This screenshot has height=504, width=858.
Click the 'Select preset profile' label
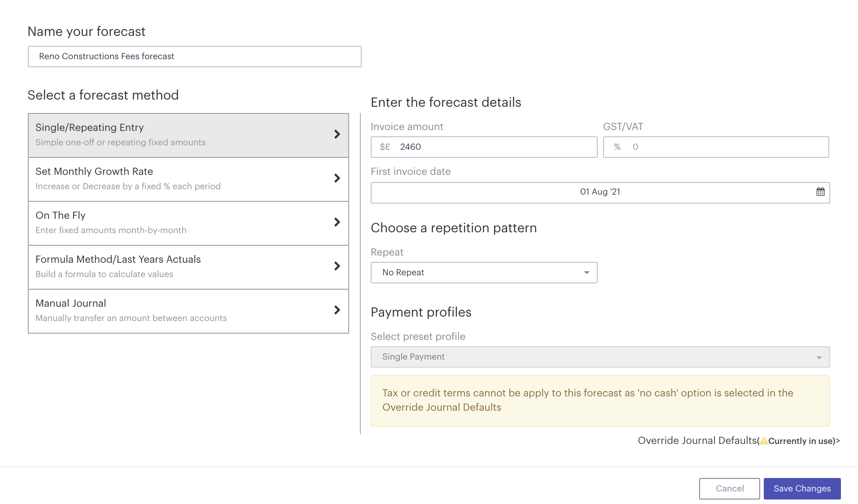click(418, 337)
